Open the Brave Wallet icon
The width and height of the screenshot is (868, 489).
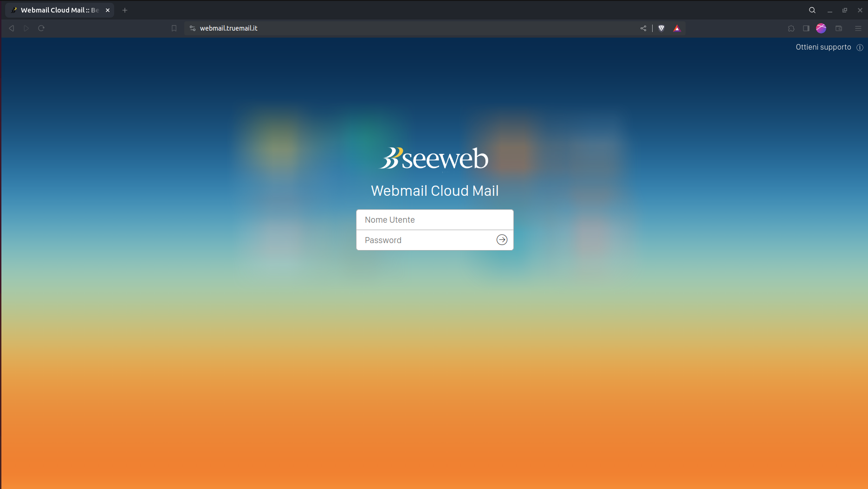[839, 28]
